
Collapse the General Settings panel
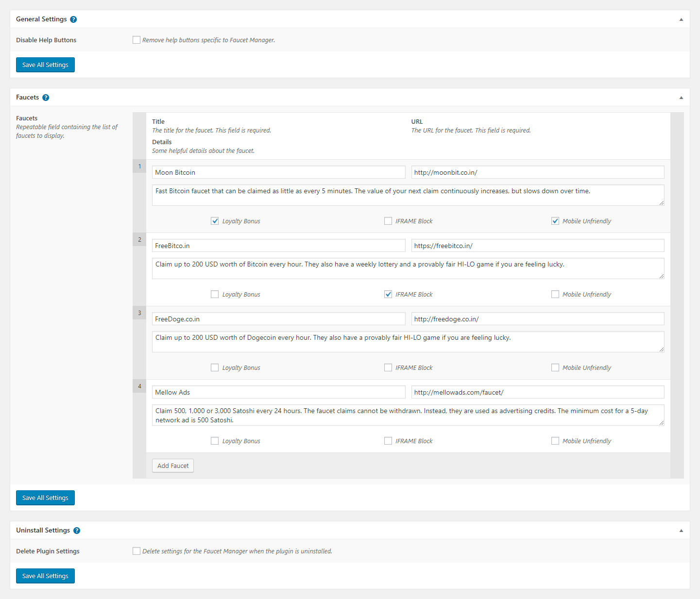[x=681, y=19]
